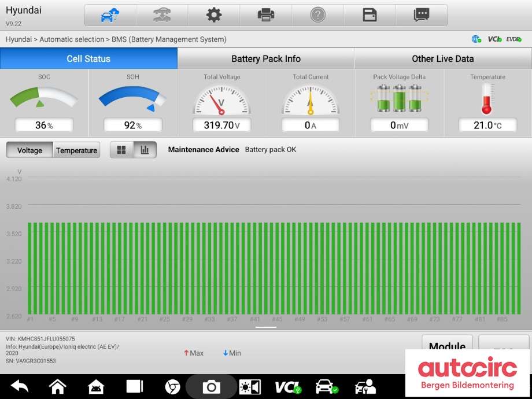The height and width of the screenshot is (399, 532).
Task: Show cell Voltage data
Action: [x=29, y=150]
